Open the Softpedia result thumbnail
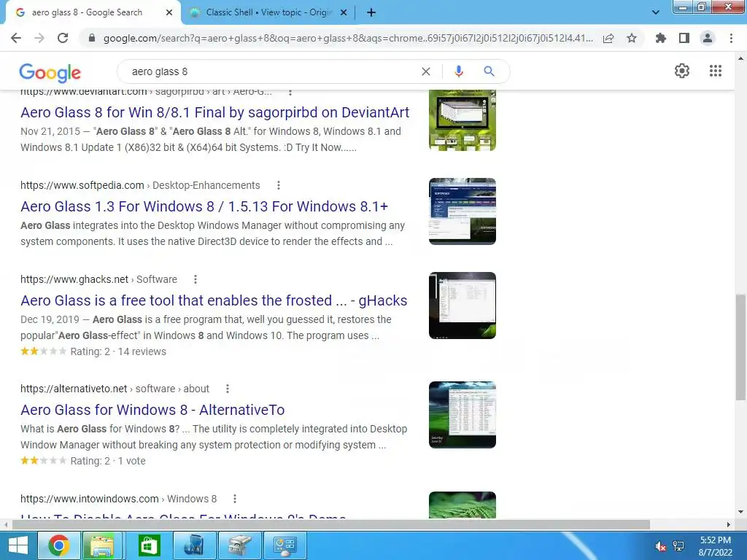 pyautogui.click(x=462, y=211)
